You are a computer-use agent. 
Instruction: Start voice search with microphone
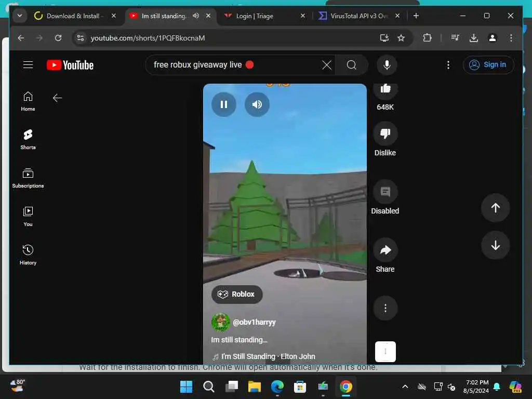coord(387,65)
